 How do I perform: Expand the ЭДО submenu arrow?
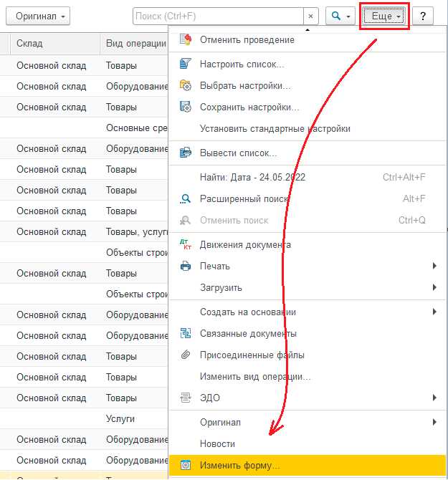[x=434, y=398]
